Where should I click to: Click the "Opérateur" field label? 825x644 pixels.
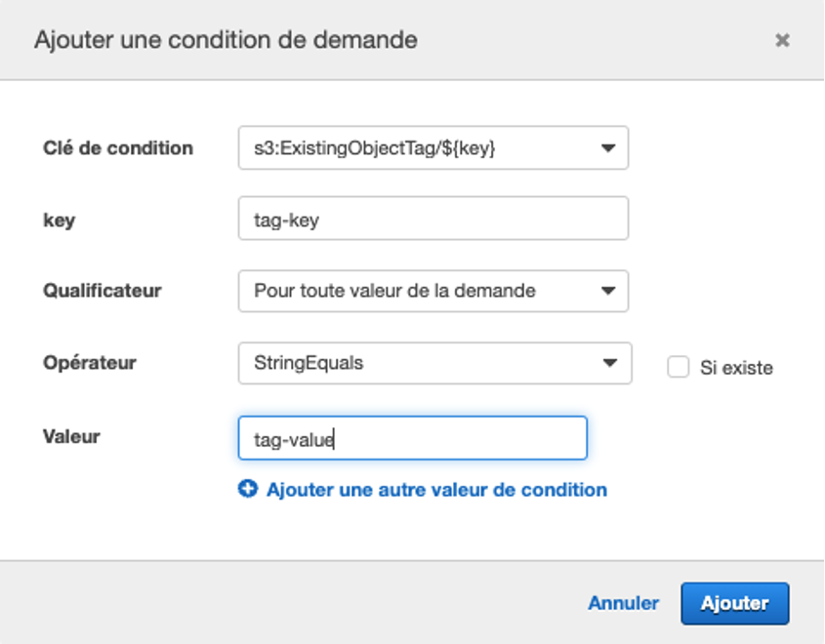[x=90, y=363]
